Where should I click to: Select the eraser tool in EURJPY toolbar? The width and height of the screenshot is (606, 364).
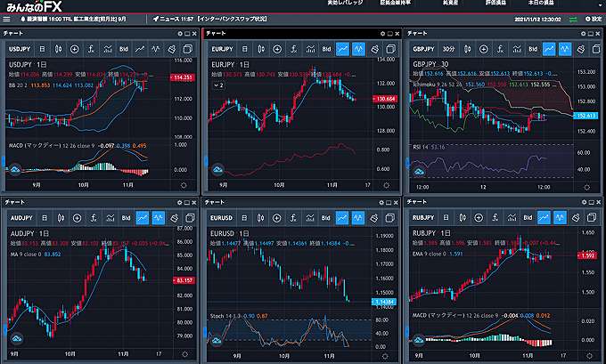tap(374, 49)
